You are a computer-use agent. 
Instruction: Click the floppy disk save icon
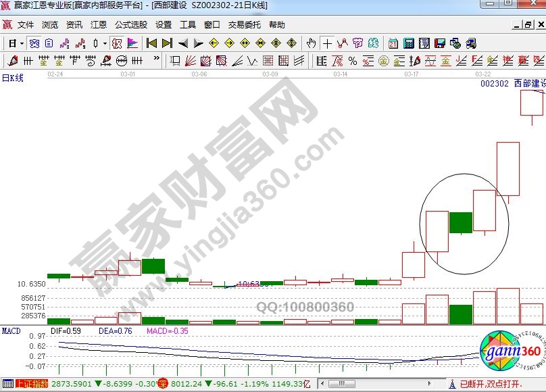click(440, 43)
